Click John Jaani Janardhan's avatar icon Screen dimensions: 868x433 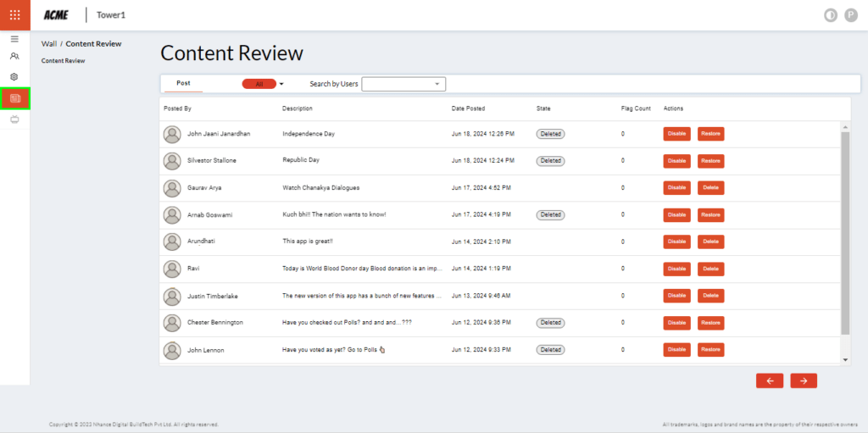172,134
